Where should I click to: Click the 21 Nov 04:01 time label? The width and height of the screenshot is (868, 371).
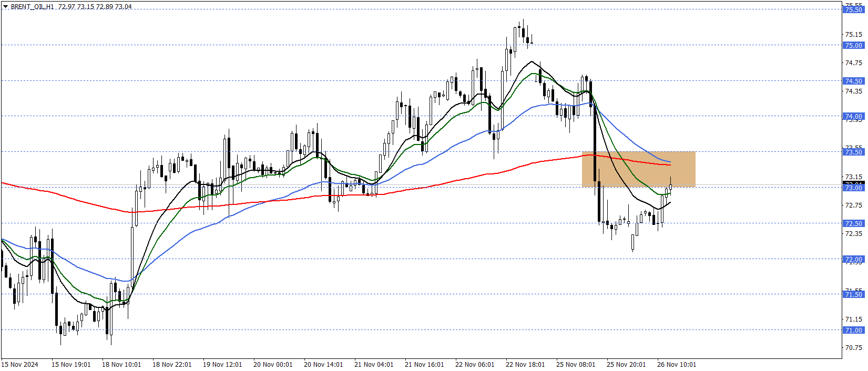(374, 365)
